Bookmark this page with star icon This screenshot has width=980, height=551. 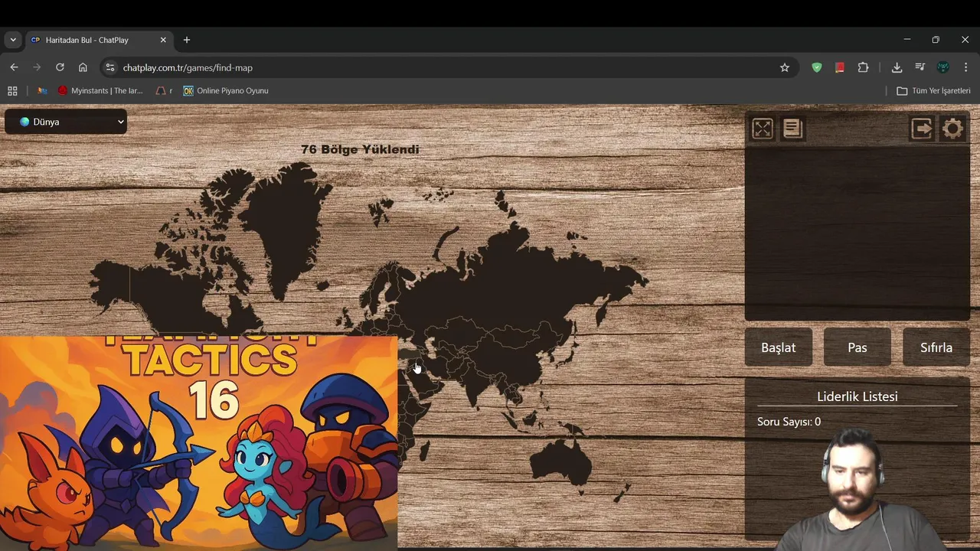click(x=785, y=67)
